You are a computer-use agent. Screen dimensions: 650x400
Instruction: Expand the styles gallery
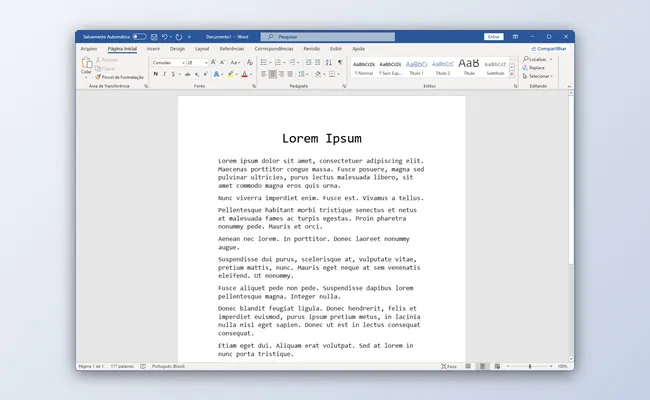point(512,74)
